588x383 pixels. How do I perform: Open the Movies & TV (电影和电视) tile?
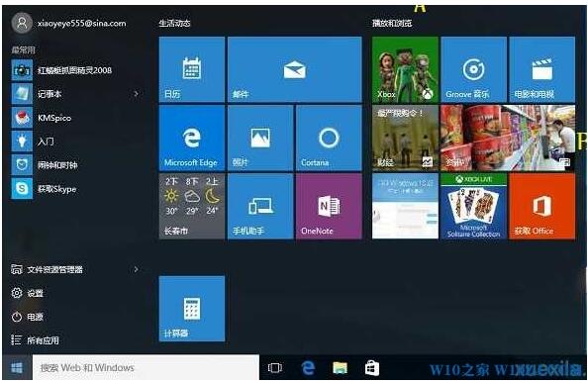541,69
